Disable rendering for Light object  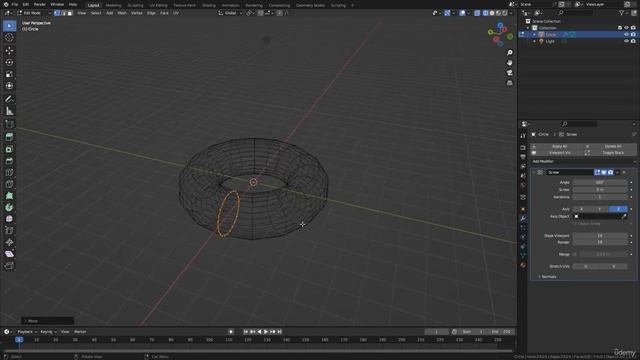pyautogui.click(x=633, y=41)
